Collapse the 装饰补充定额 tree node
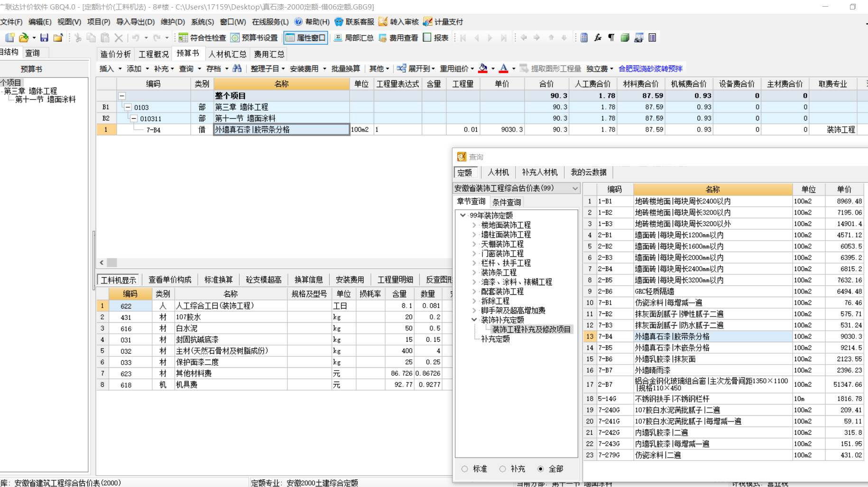This screenshot has height=487, width=868. point(474,320)
